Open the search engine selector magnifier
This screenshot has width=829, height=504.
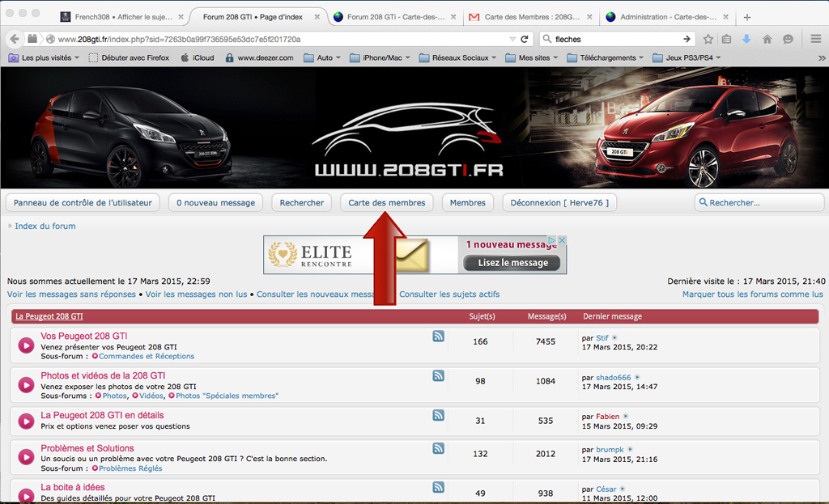[547, 39]
